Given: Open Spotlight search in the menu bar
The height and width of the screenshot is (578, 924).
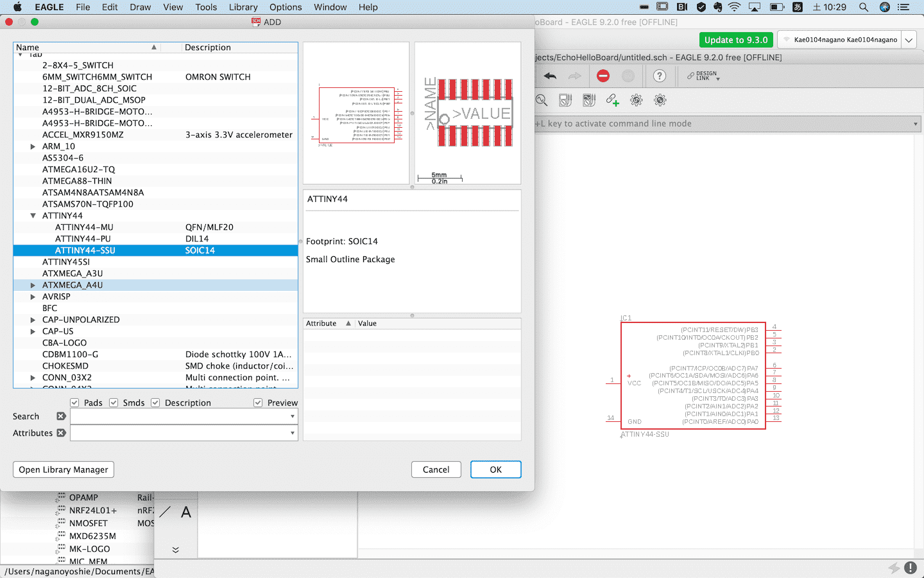Looking at the screenshot, I should pyautogui.click(x=864, y=7).
